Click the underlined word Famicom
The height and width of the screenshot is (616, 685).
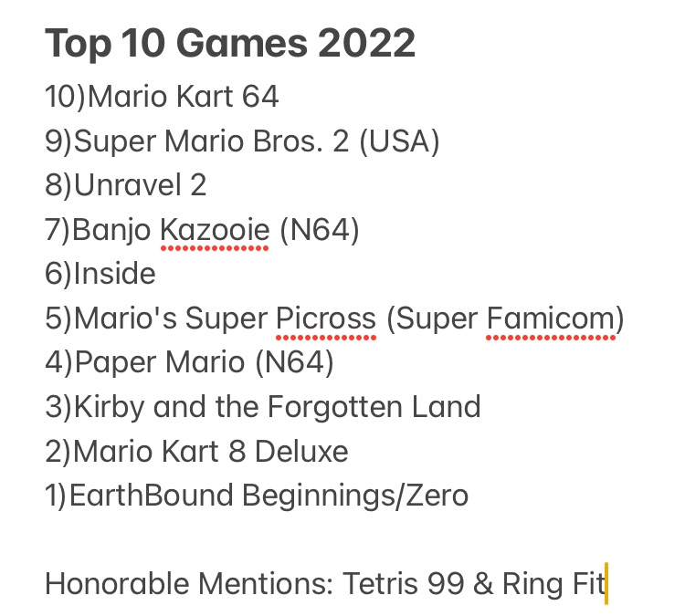(551, 318)
